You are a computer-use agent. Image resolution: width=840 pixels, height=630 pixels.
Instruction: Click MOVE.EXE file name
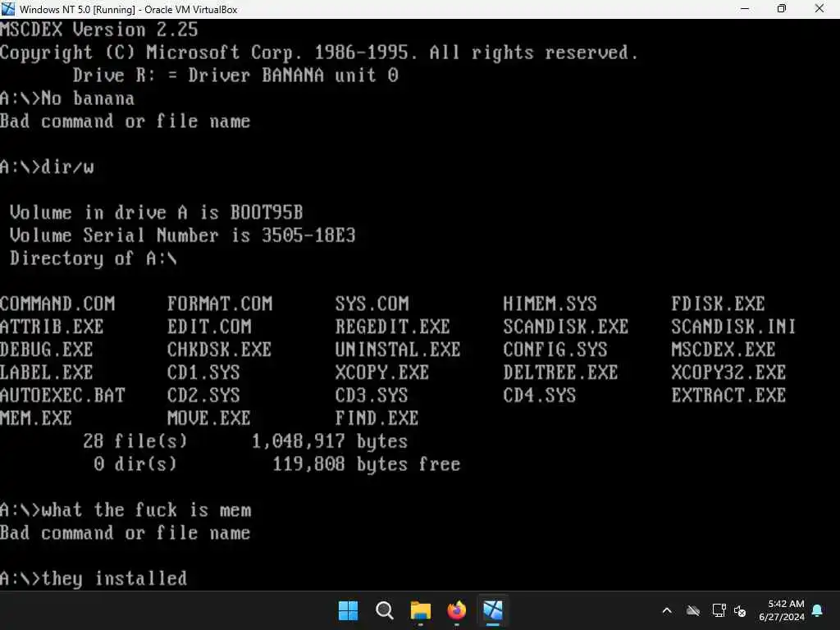point(209,418)
